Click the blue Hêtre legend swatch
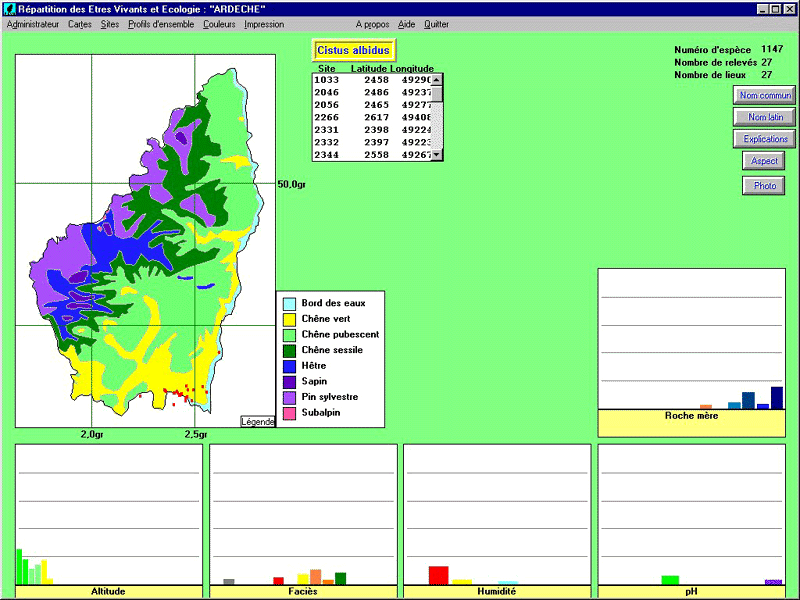 tap(289, 366)
